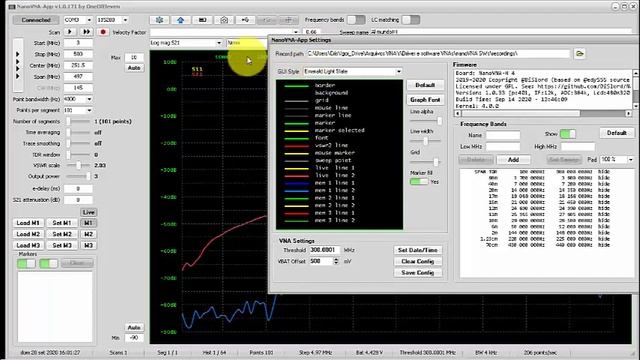Image resolution: width=640 pixels, height=360 pixels.
Task: Click the toolbar icon right of camera
Action: (x=245, y=20)
